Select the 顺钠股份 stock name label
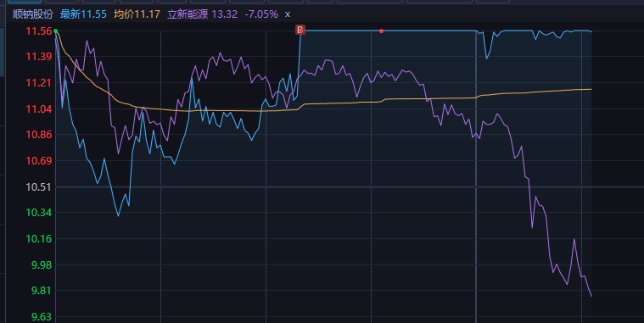 (x=33, y=14)
